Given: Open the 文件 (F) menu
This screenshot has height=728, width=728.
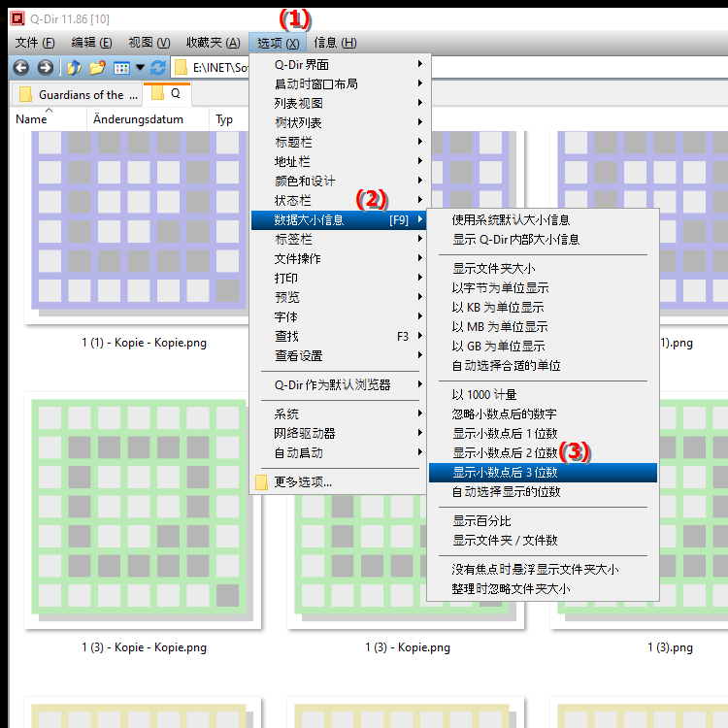Looking at the screenshot, I should click(35, 43).
